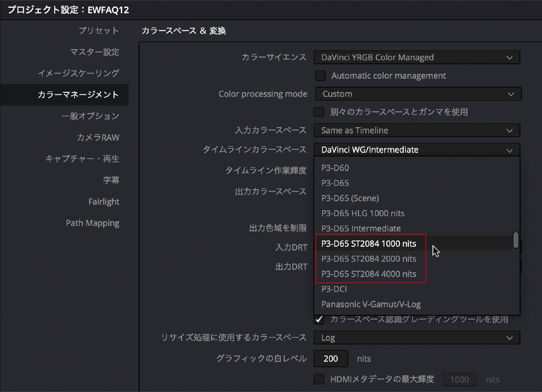Click the dropdown list scrollbar handle
Image resolution: width=542 pixels, height=392 pixels.
click(516, 240)
